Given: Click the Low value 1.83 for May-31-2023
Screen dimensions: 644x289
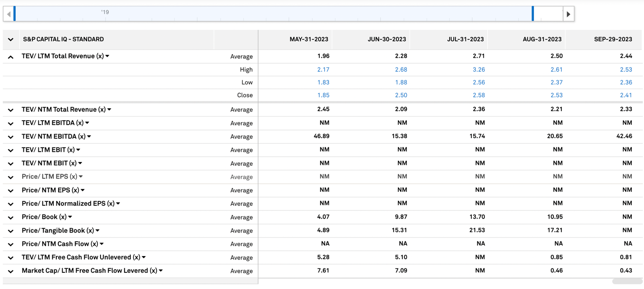Looking at the screenshot, I should coord(323,82).
